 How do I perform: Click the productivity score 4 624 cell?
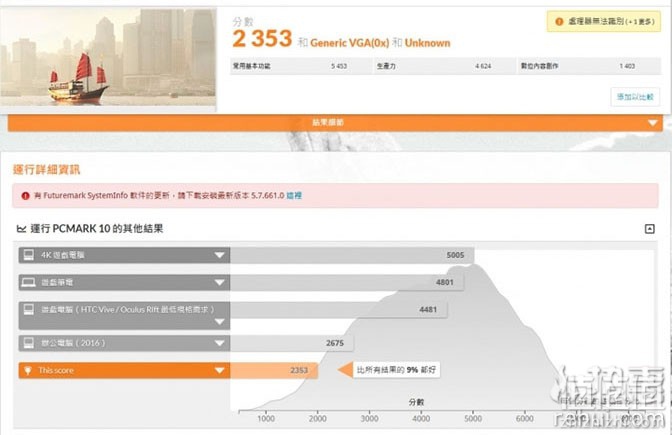click(445, 66)
